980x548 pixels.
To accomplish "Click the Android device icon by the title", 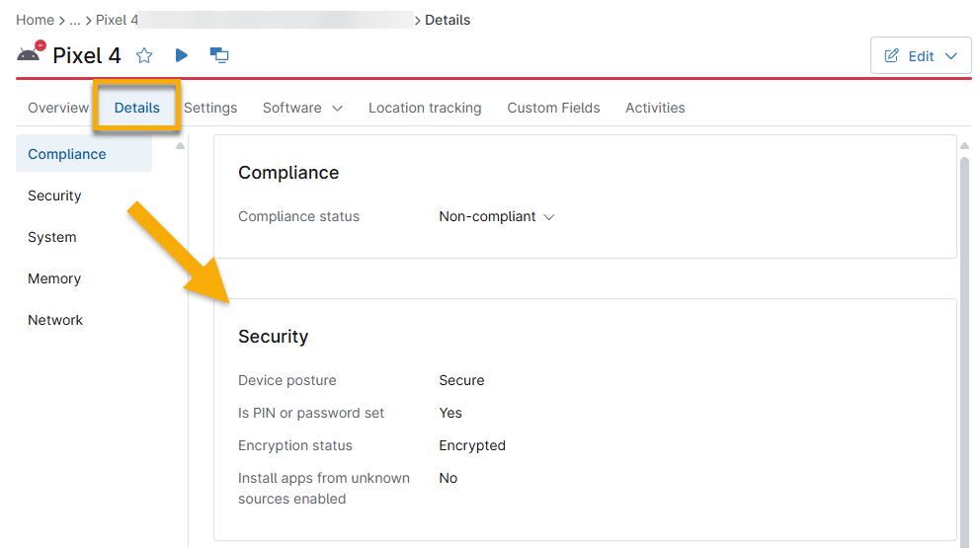I will [30, 54].
